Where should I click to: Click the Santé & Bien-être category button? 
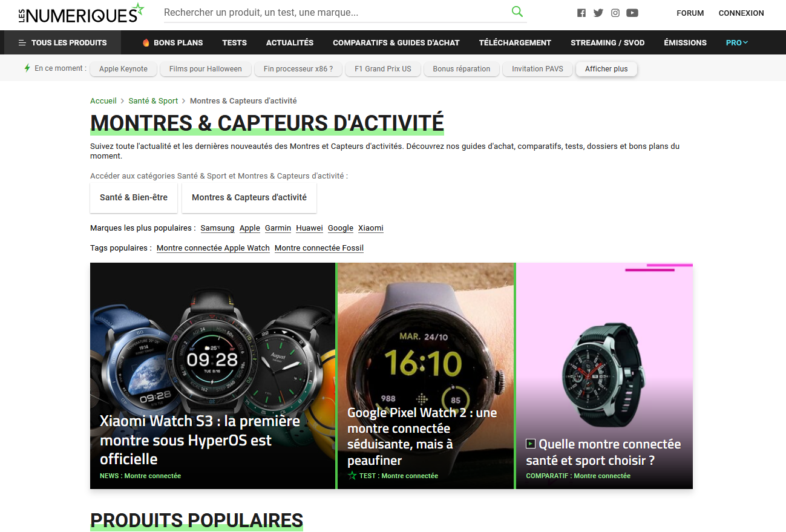tap(134, 197)
